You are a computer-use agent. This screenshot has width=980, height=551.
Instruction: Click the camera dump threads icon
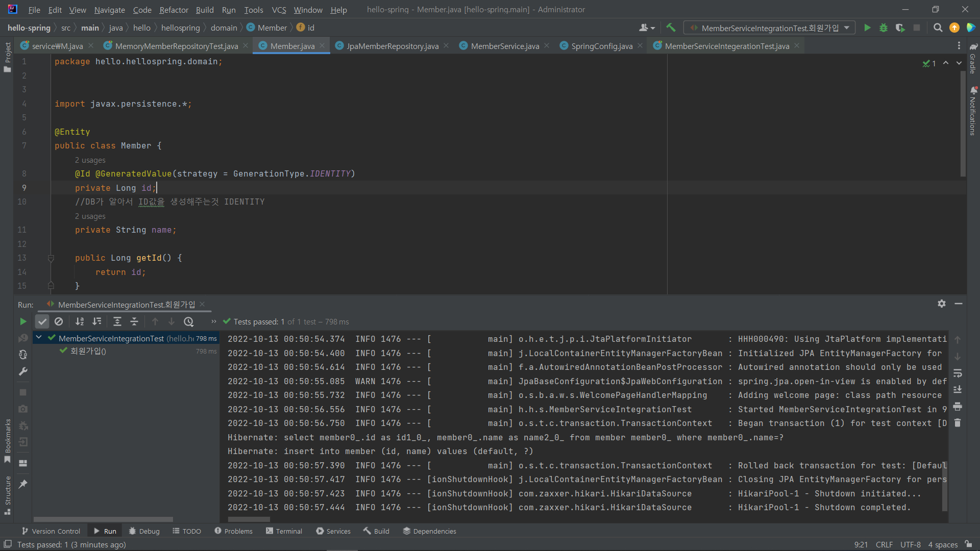coord(23,409)
